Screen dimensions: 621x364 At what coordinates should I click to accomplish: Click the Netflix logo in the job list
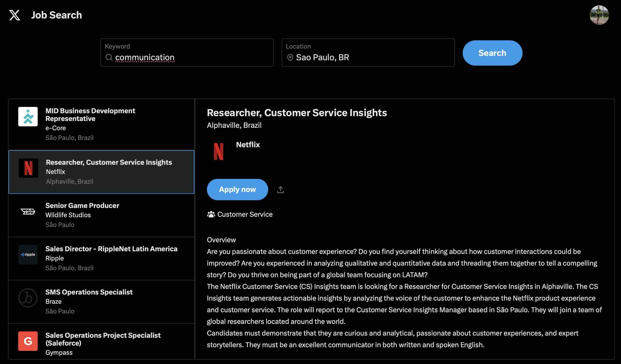click(x=28, y=168)
